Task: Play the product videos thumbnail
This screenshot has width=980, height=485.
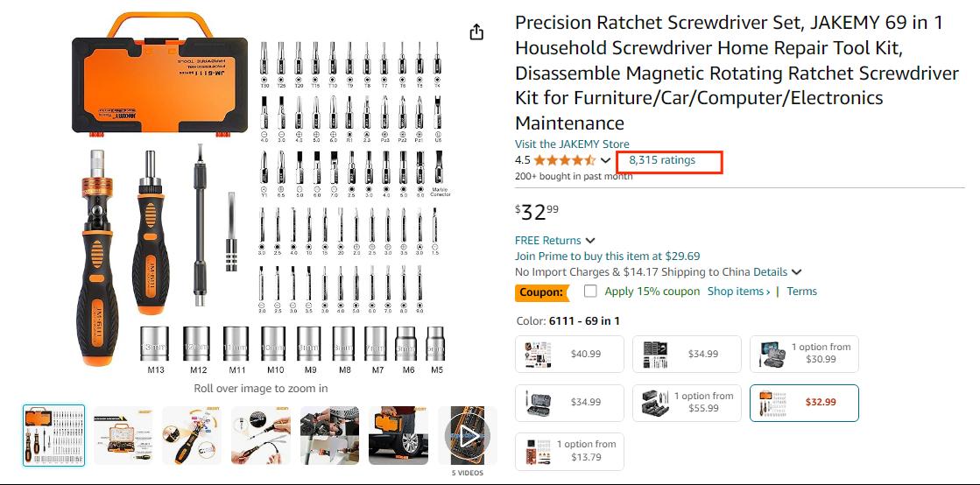Action: pos(469,435)
